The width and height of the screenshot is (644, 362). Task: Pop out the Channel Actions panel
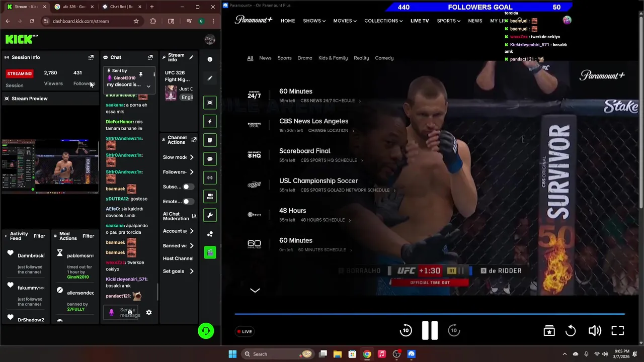coord(194,140)
